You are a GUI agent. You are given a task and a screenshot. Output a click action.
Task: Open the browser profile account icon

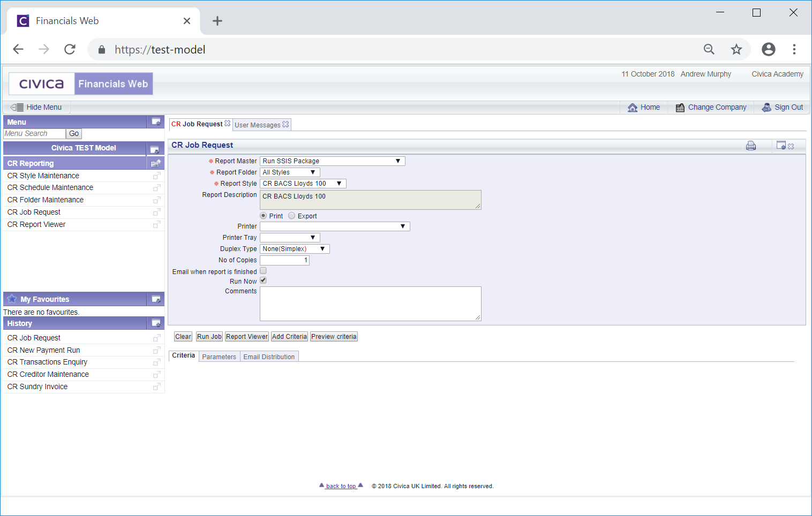769,49
